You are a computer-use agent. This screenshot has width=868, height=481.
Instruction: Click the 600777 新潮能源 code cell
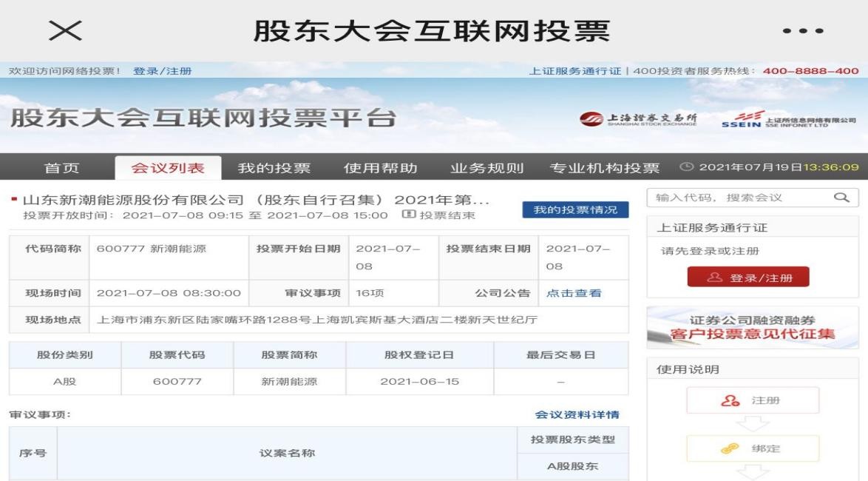coord(169,258)
